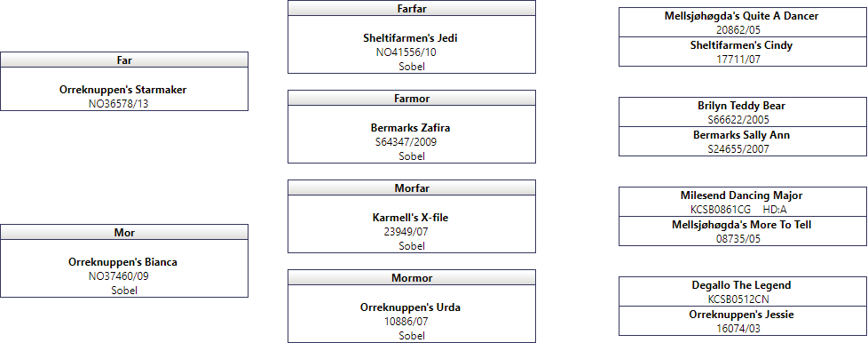This screenshot has height=343, width=868.
Task: Click Sheltifarmen's Cindy ancestor name
Action: pyautogui.click(x=741, y=45)
